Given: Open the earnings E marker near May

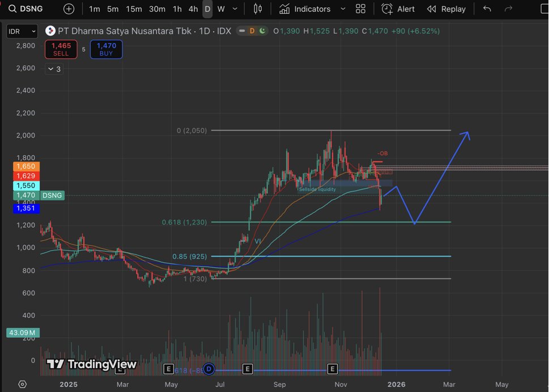Looking at the screenshot, I should click(x=168, y=369).
